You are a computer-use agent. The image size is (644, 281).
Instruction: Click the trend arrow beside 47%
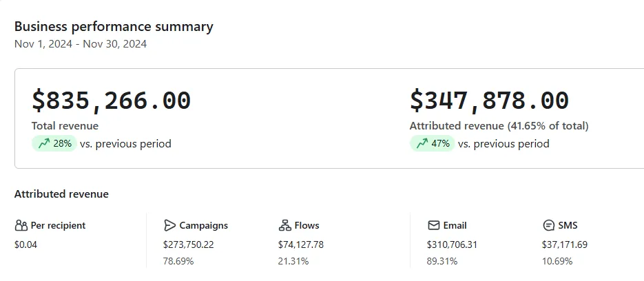422,144
